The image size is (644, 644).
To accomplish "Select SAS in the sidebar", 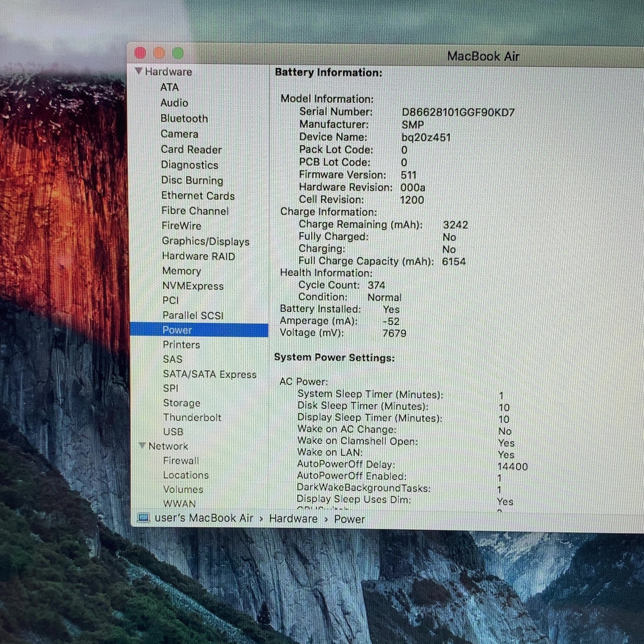I will pyautogui.click(x=173, y=359).
